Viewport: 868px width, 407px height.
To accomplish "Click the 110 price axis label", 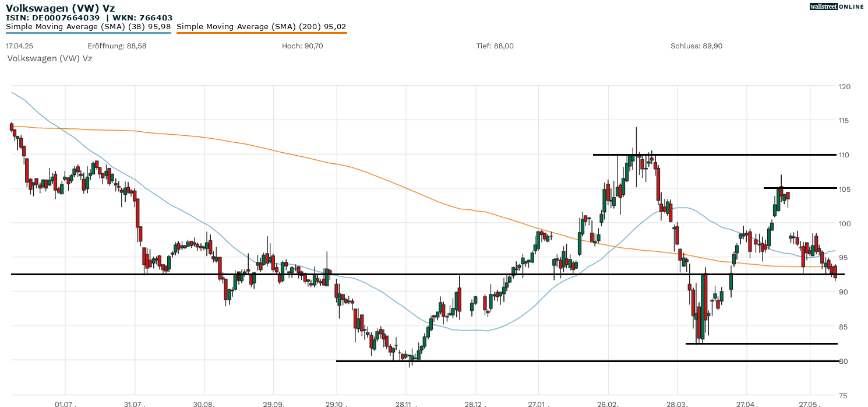I will click(x=845, y=155).
